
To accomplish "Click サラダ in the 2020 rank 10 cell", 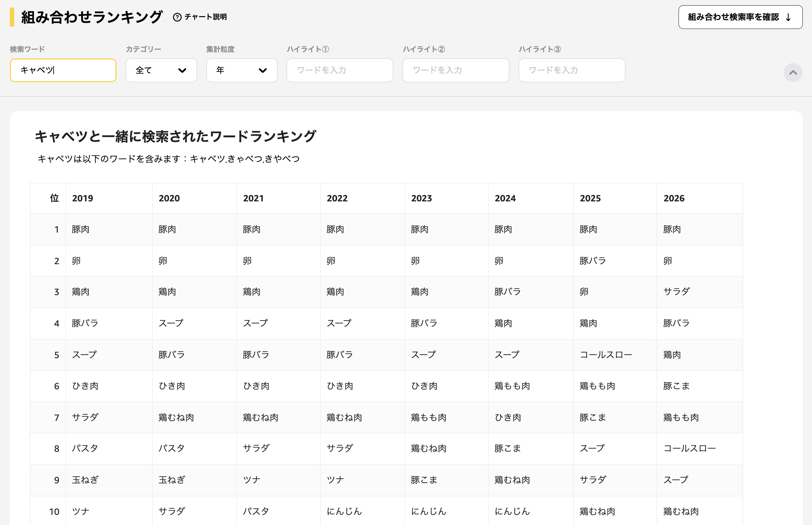I will pos(172,511).
